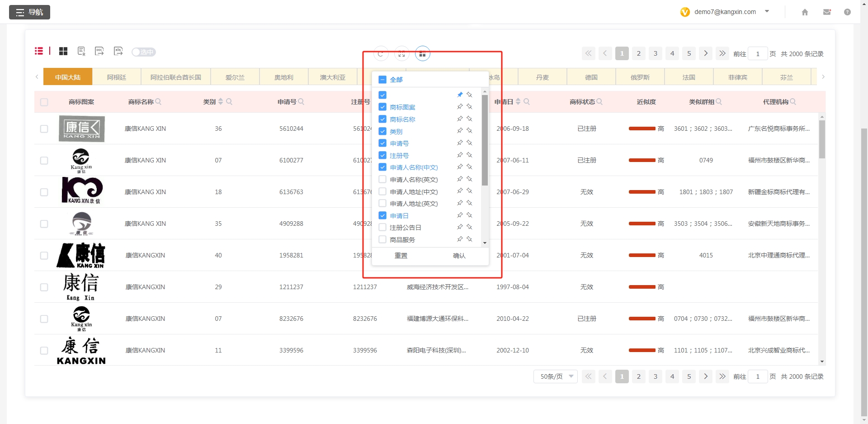Open the report generation icon
Screen dimensions: 868x424
[82, 51]
